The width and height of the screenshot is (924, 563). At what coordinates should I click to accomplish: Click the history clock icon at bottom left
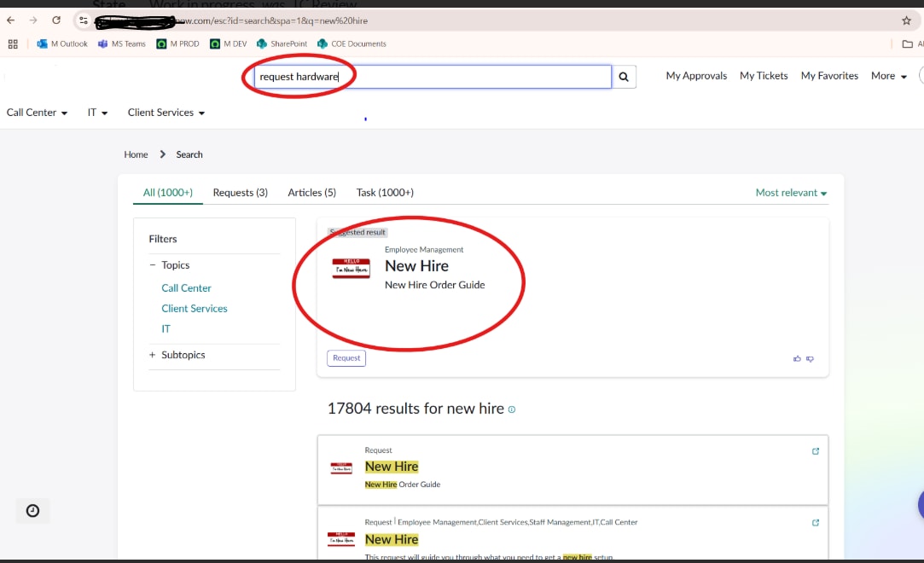(32, 510)
